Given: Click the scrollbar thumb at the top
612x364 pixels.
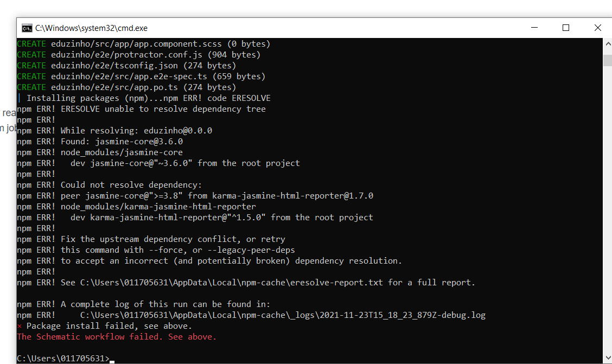Looking at the screenshot, I should pos(608,60).
